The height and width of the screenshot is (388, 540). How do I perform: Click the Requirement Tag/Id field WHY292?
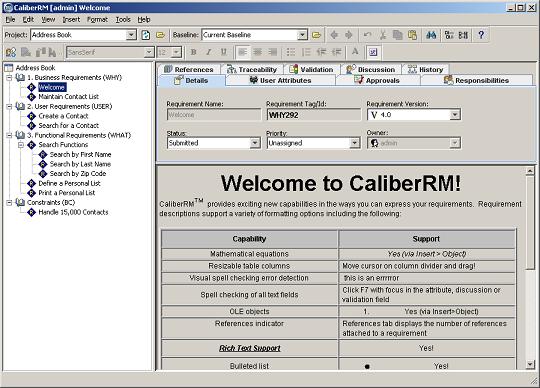pos(314,115)
